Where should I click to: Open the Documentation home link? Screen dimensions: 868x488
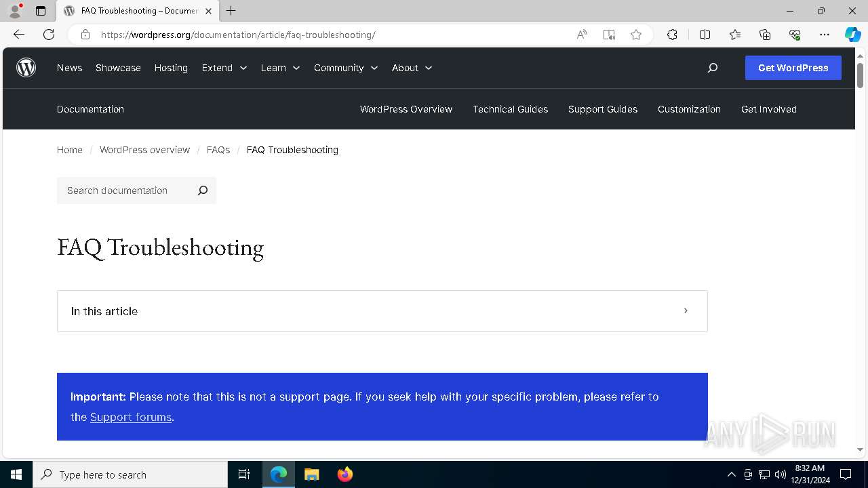[90, 109]
